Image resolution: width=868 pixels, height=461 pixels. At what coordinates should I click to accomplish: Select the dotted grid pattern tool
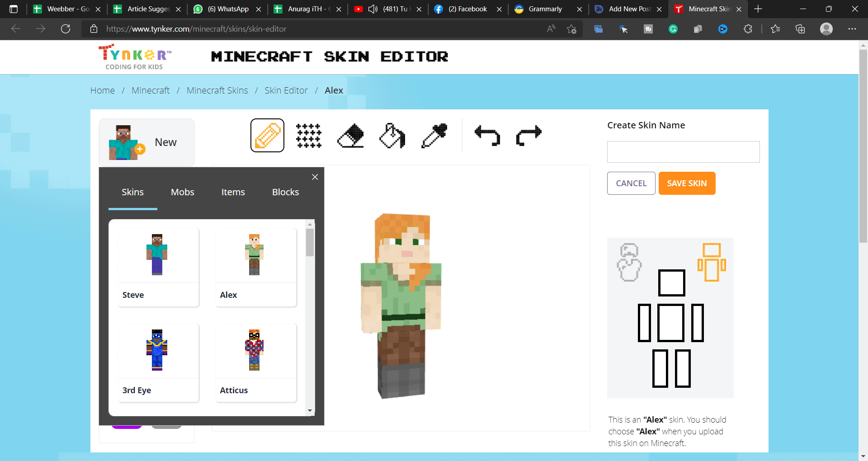(x=309, y=136)
